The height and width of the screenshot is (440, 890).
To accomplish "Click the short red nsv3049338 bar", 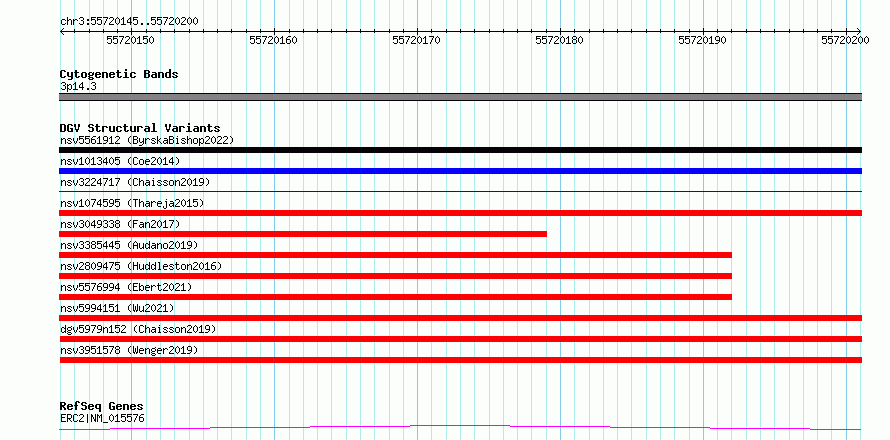I will coord(303,234).
